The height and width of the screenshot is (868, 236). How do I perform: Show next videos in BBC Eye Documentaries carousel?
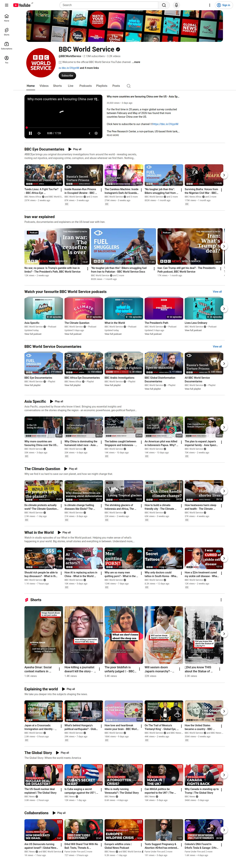(x=224, y=175)
